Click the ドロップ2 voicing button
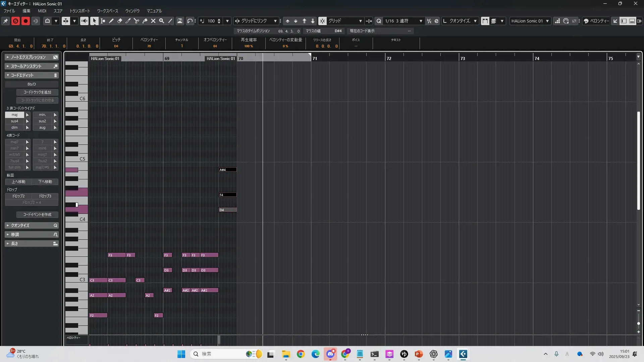The width and height of the screenshot is (644, 362). pyautogui.click(x=18, y=196)
